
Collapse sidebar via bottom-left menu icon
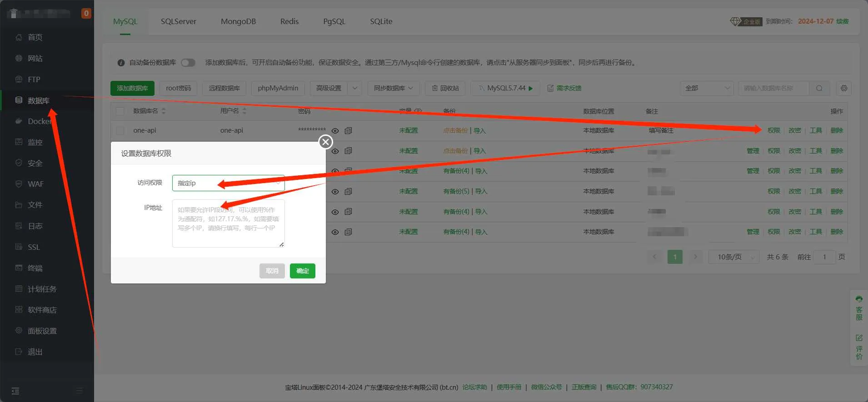tap(15, 391)
